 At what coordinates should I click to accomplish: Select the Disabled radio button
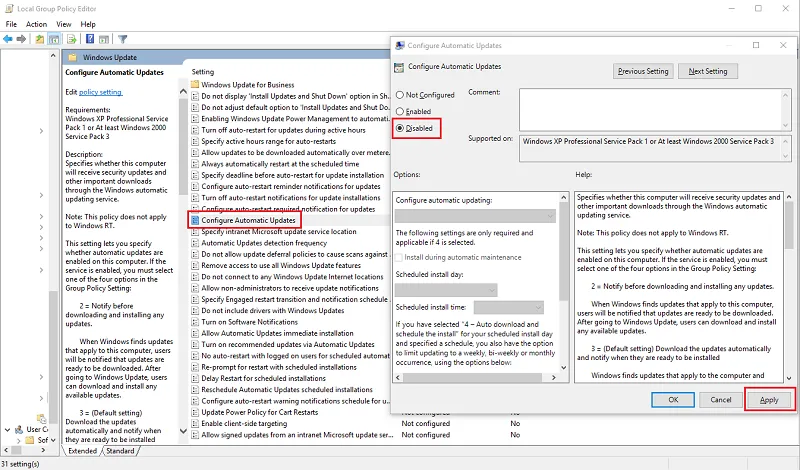pyautogui.click(x=400, y=128)
